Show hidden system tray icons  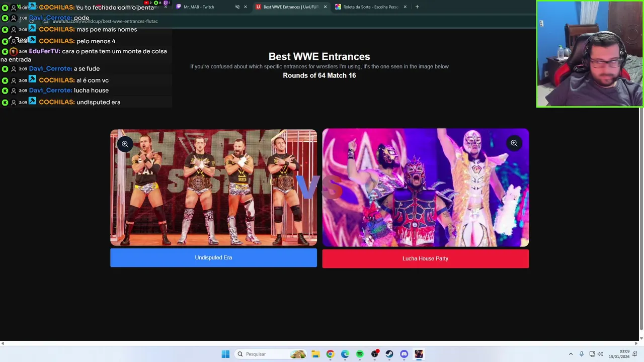(571, 354)
